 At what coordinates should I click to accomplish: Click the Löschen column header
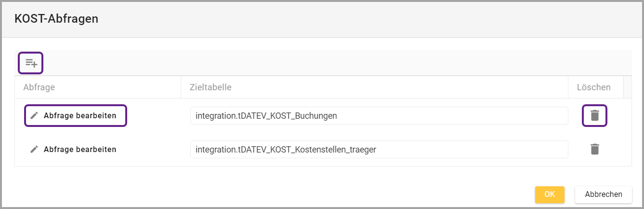coord(593,87)
